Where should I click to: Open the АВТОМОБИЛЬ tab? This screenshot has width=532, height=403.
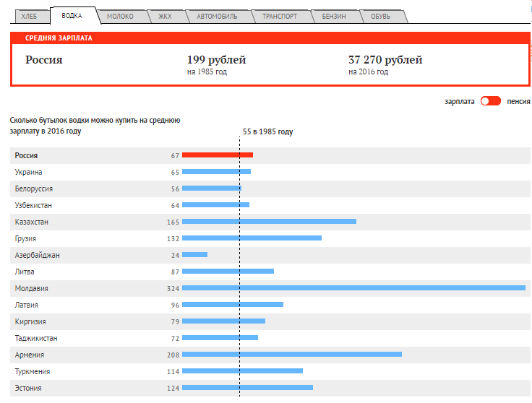point(216,16)
